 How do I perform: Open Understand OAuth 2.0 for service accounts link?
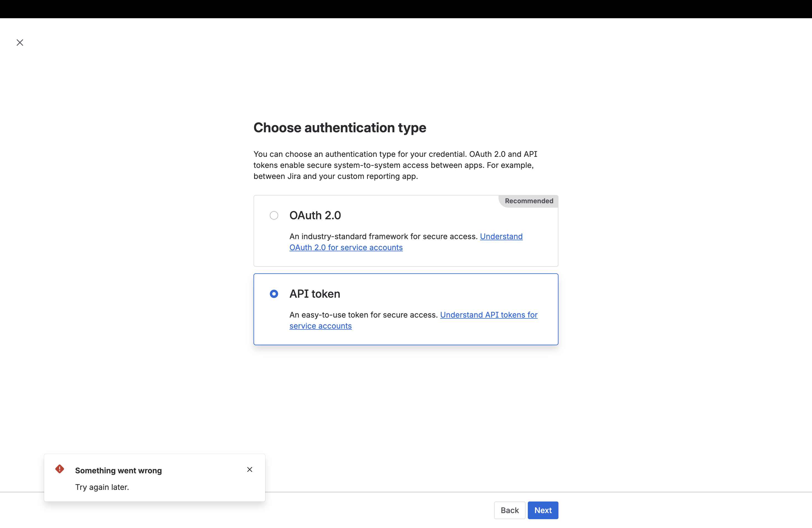pos(346,247)
